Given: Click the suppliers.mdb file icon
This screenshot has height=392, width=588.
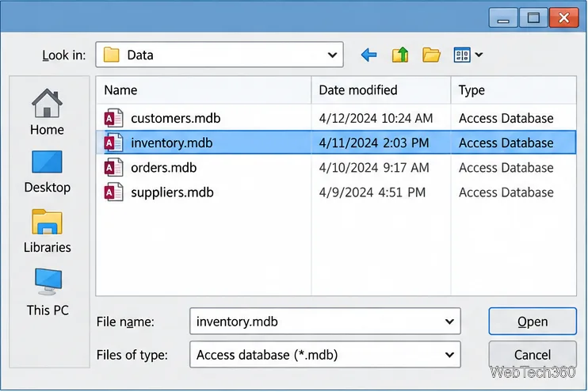Looking at the screenshot, I should [113, 192].
